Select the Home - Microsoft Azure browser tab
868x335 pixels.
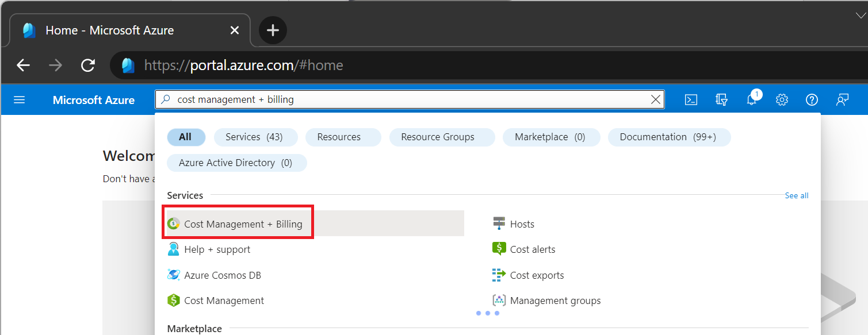(x=130, y=30)
